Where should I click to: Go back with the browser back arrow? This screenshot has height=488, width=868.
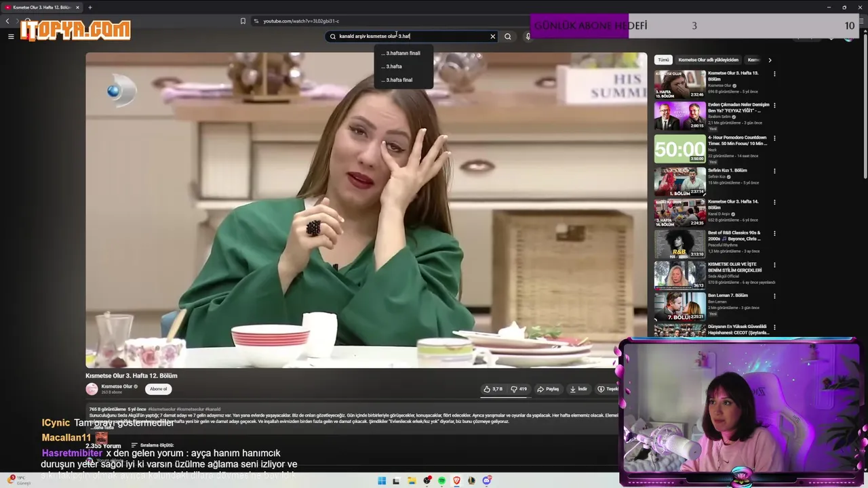pos(7,21)
